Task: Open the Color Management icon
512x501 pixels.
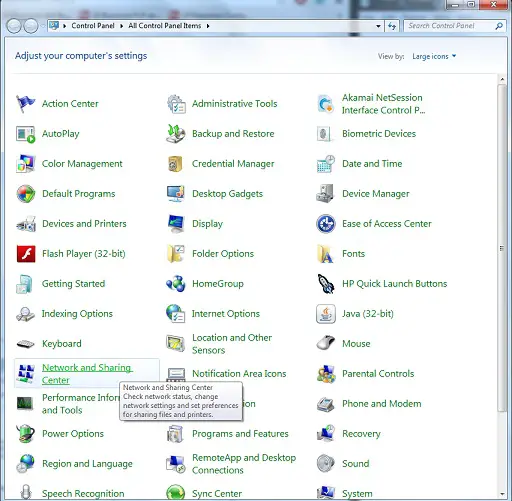Action: pos(25,164)
